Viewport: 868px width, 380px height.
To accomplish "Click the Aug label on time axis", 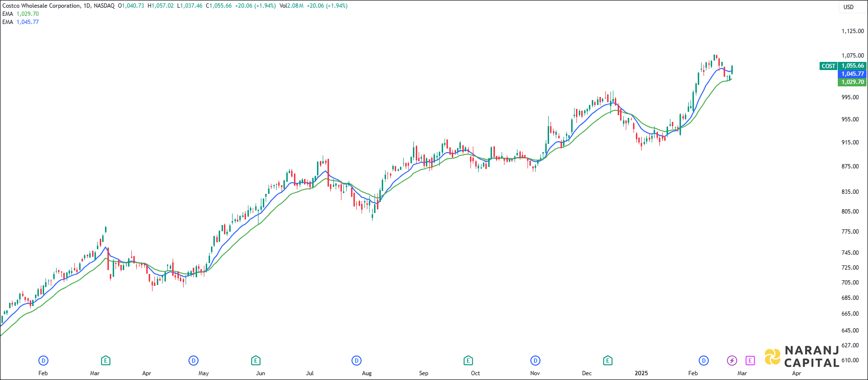I will point(367,373).
